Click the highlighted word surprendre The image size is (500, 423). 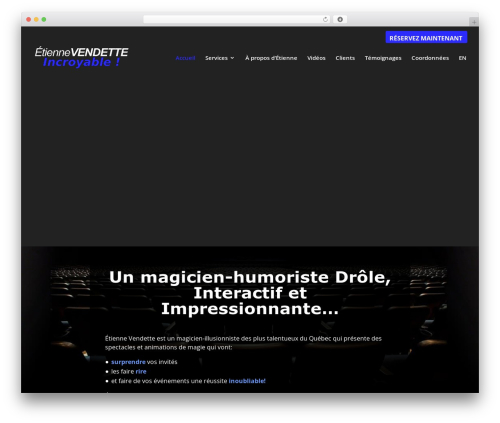coord(128,362)
